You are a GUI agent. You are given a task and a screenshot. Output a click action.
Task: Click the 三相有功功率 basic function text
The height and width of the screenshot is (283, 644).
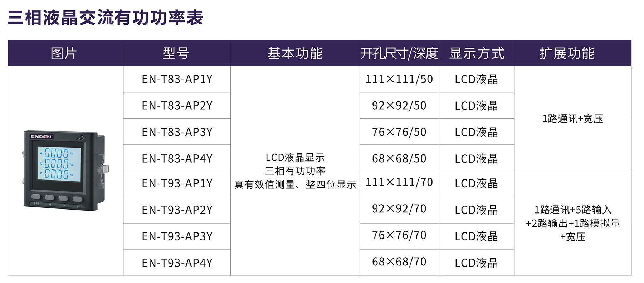(x=295, y=171)
